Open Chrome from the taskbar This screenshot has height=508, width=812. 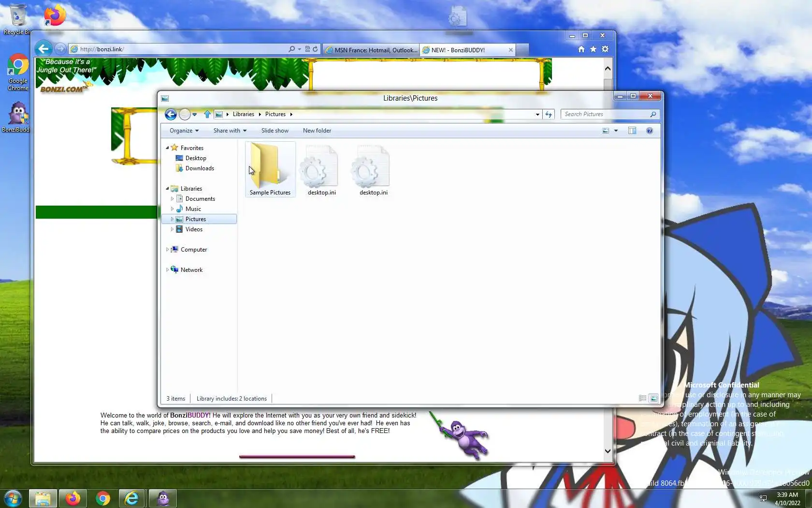(x=103, y=498)
